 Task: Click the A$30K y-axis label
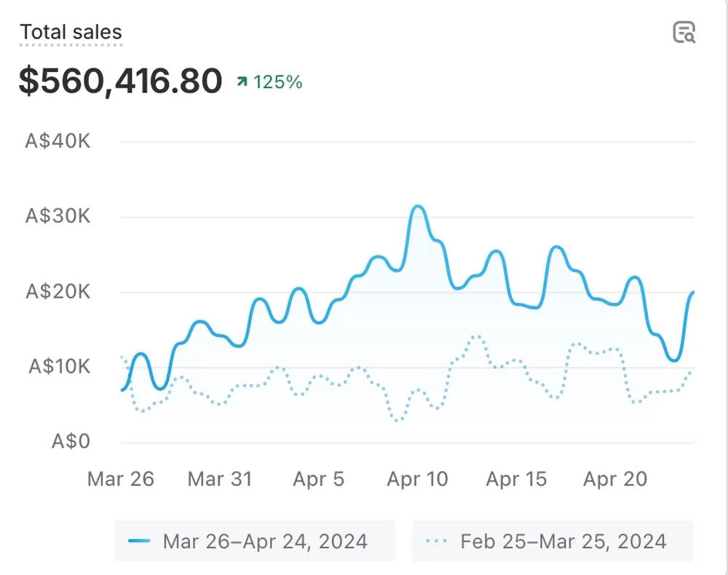point(58,216)
